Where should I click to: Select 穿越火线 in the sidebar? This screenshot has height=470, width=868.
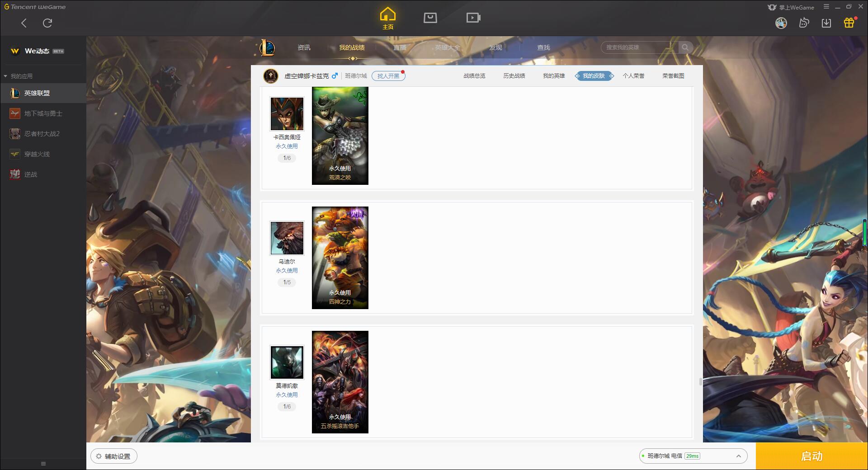point(43,154)
